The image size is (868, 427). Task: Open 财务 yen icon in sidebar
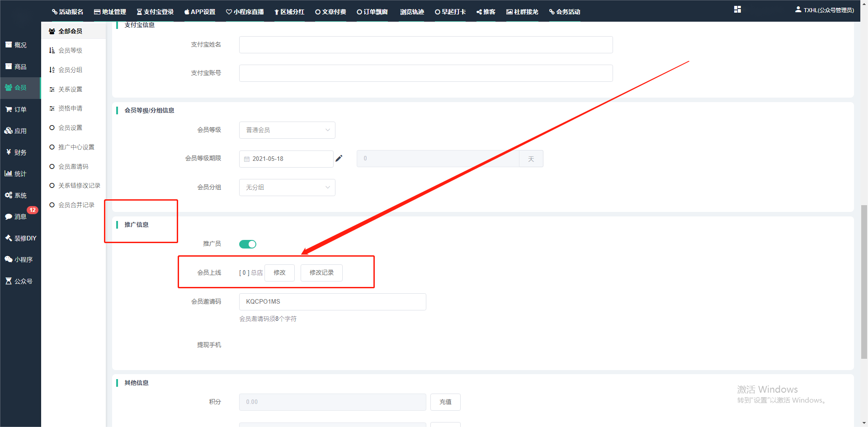9,152
